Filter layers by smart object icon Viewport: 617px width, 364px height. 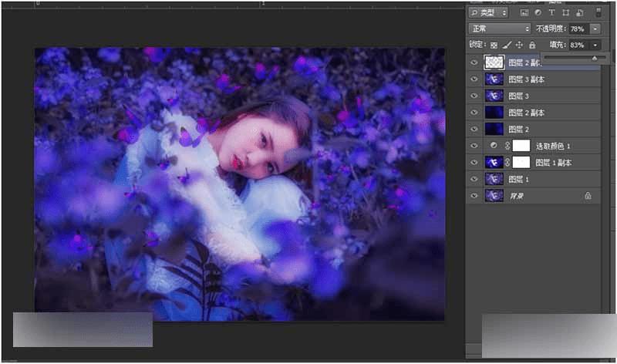[x=580, y=12]
